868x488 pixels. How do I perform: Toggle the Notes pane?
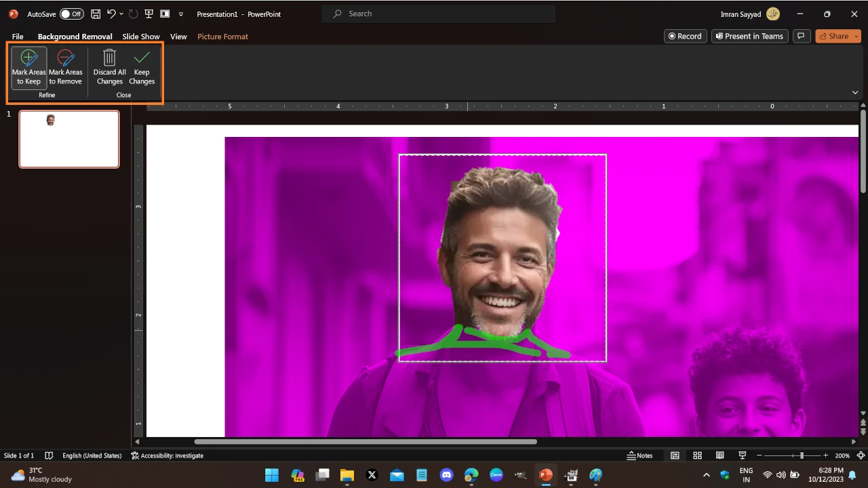coord(640,455)
